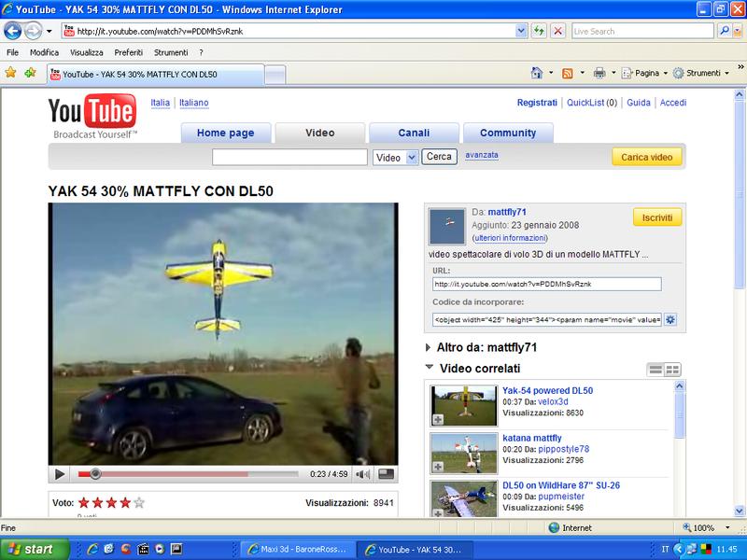
Task: Open the IE home page icon
Action: (x=537, y=73)
